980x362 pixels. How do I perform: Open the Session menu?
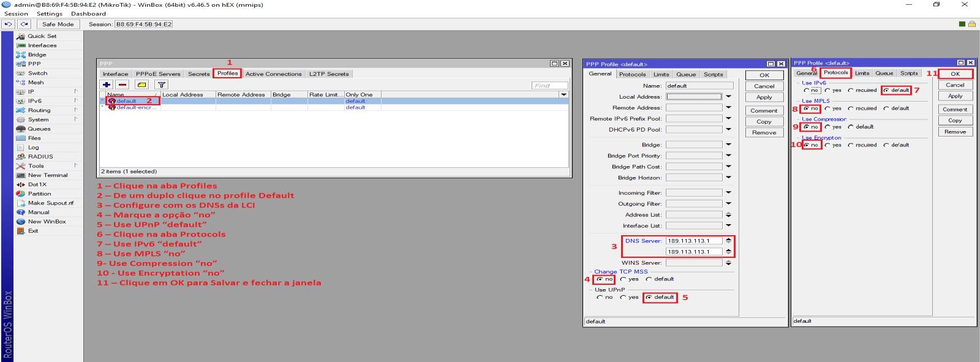tap(16, 13)
